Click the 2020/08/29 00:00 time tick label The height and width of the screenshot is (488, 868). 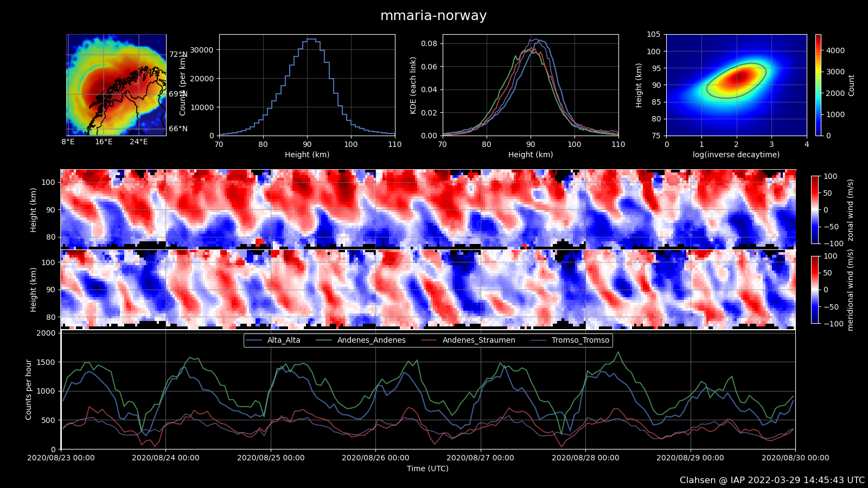pos(690,458)
